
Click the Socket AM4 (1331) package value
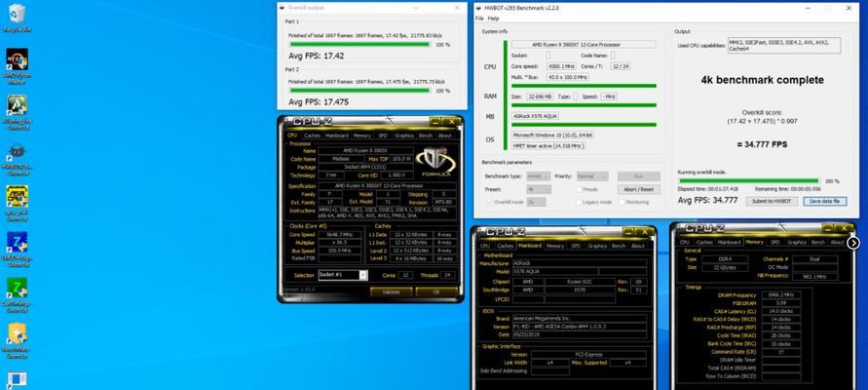pos(365,167)
